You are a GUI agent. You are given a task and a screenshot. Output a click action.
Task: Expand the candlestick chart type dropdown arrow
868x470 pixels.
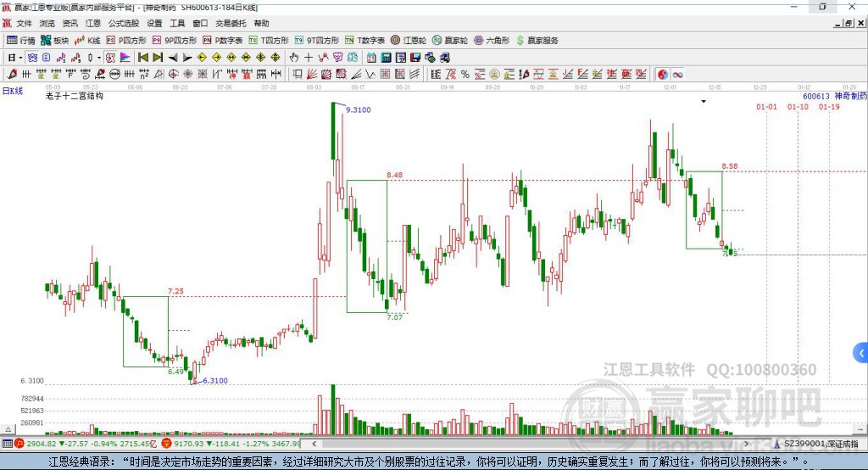pos(99,58)
